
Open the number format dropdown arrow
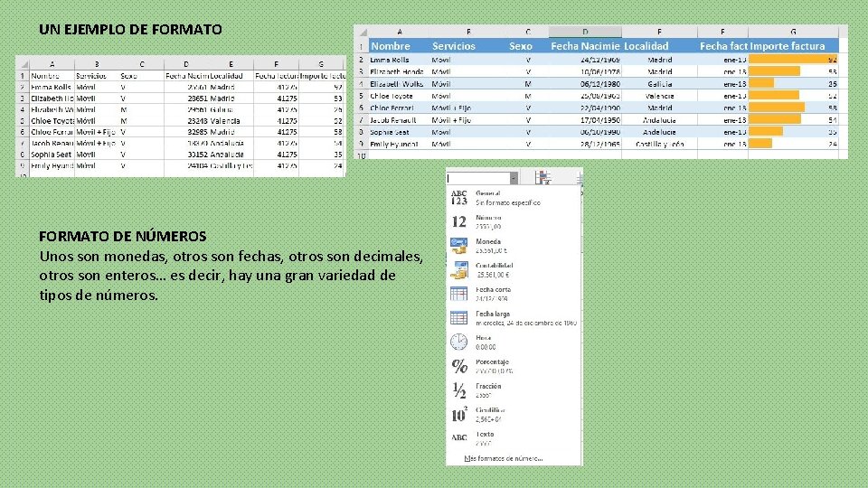click(514, 178)
